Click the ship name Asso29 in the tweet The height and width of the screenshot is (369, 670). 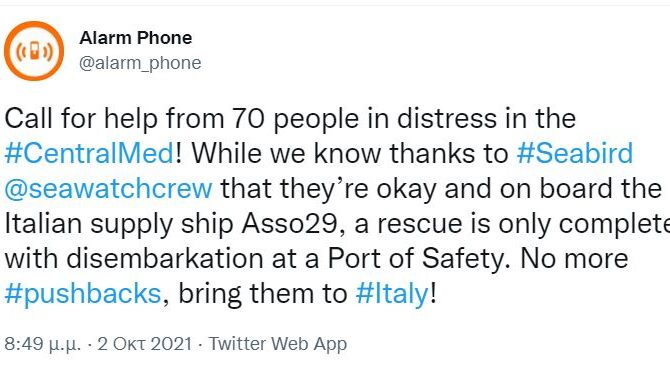293,223
